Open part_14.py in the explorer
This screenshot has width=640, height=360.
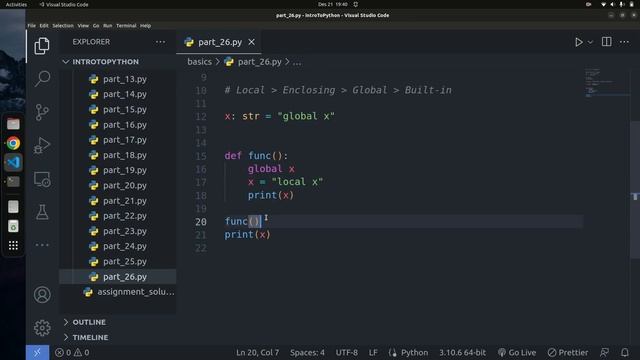point(125,94)
